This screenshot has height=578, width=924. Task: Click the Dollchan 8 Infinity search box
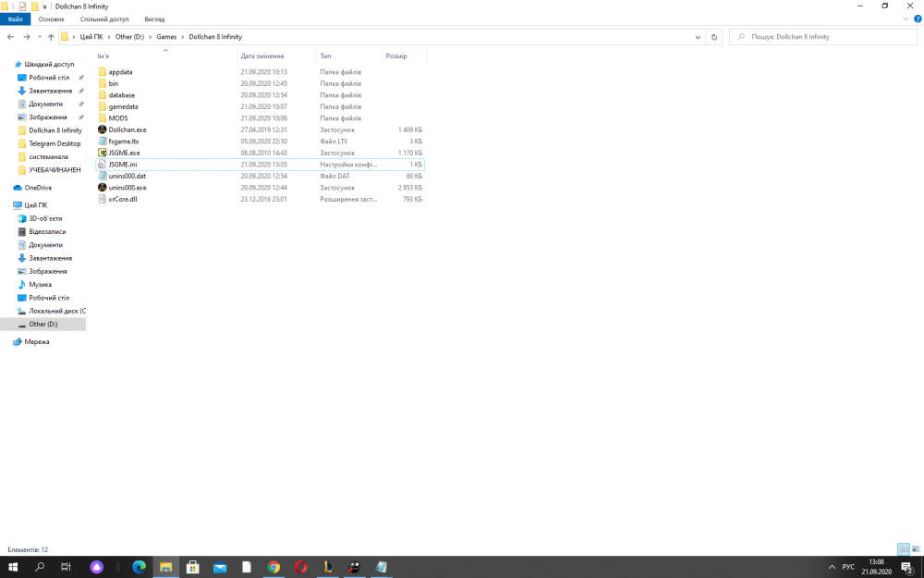click(822, 37)
